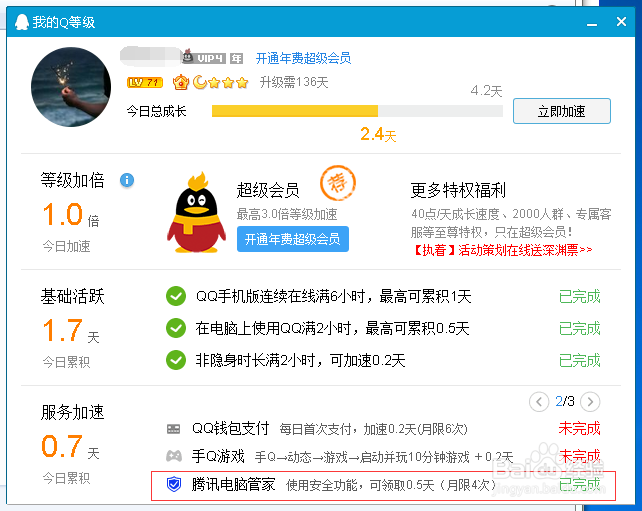Open the red 【执着】活动策划在线送深渊票 link

(x=502, y=249)
